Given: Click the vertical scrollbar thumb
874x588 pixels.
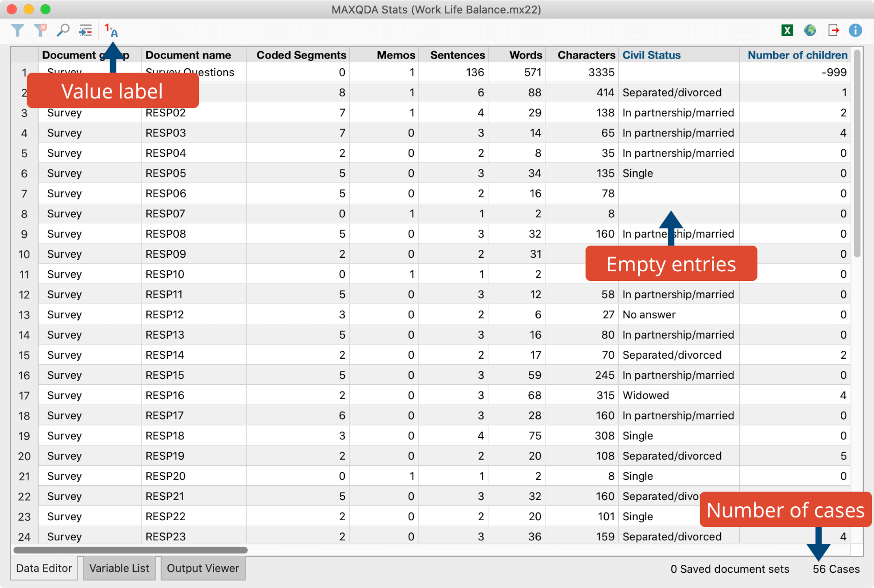Looking at the screenshot, I should (857, 153).
